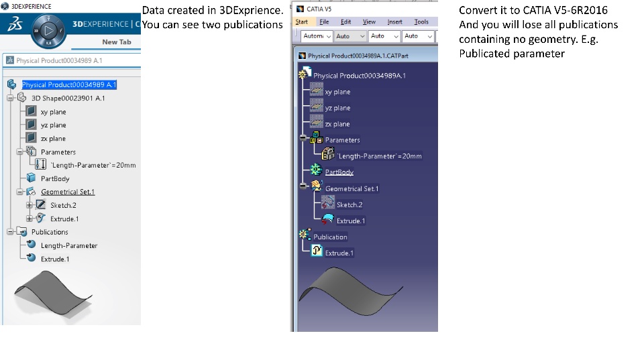
Task: Click Publication node icon in CATIA V5 tree
Action: click(x=305, y=235)
